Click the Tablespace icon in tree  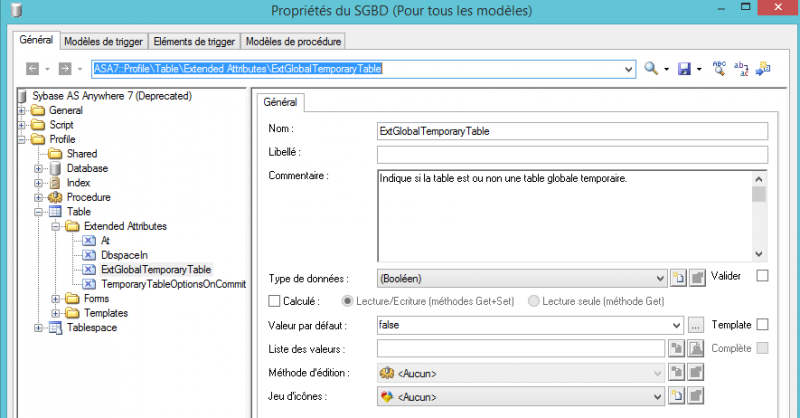(55, 328)
